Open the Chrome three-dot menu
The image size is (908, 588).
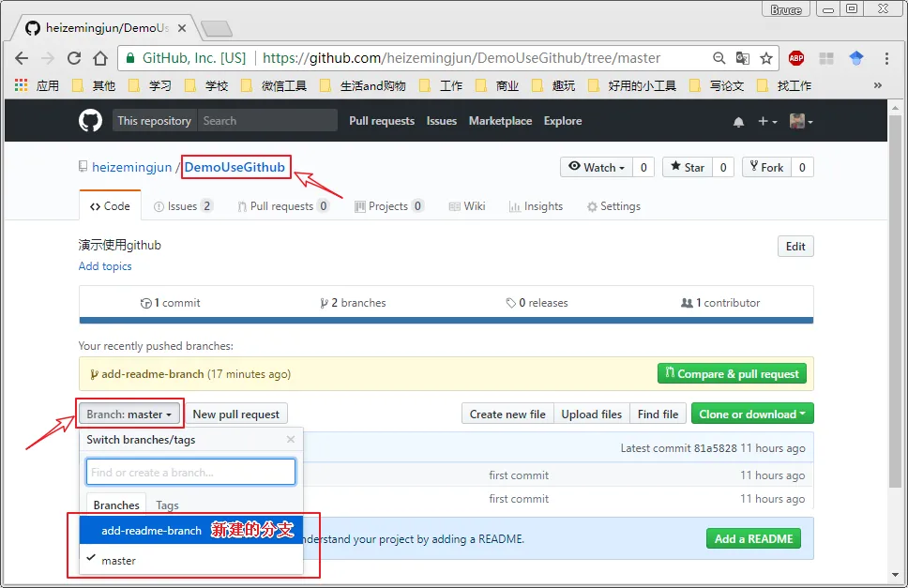[886, 58]
